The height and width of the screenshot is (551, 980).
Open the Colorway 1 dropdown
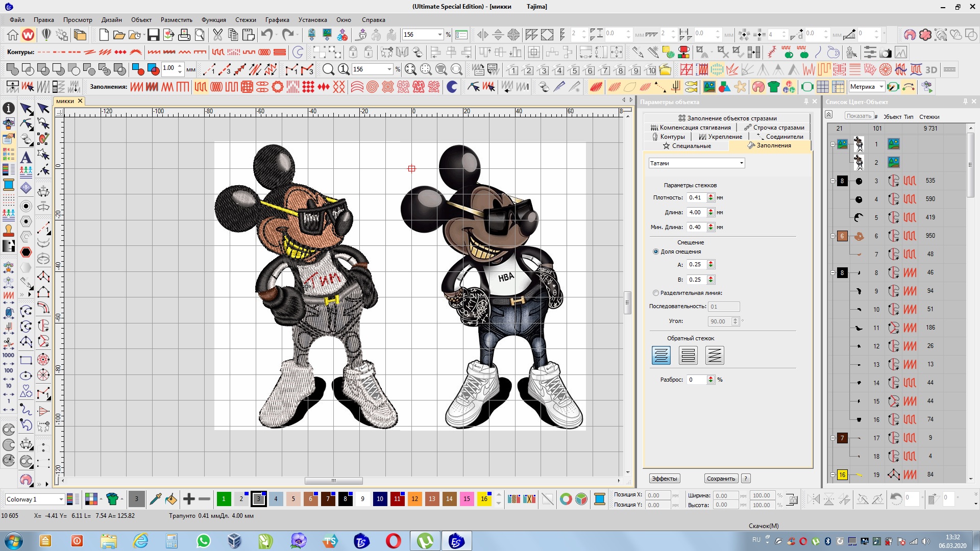61,499
